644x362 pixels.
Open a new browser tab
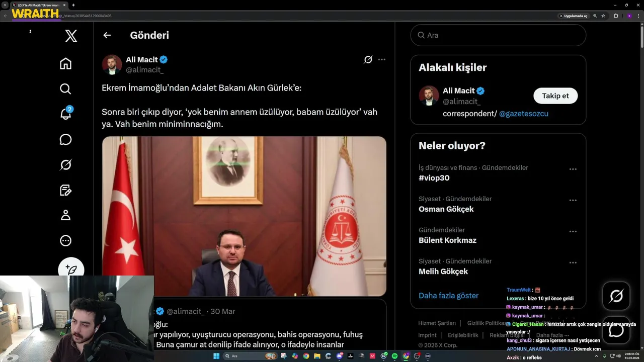point(73,5)
